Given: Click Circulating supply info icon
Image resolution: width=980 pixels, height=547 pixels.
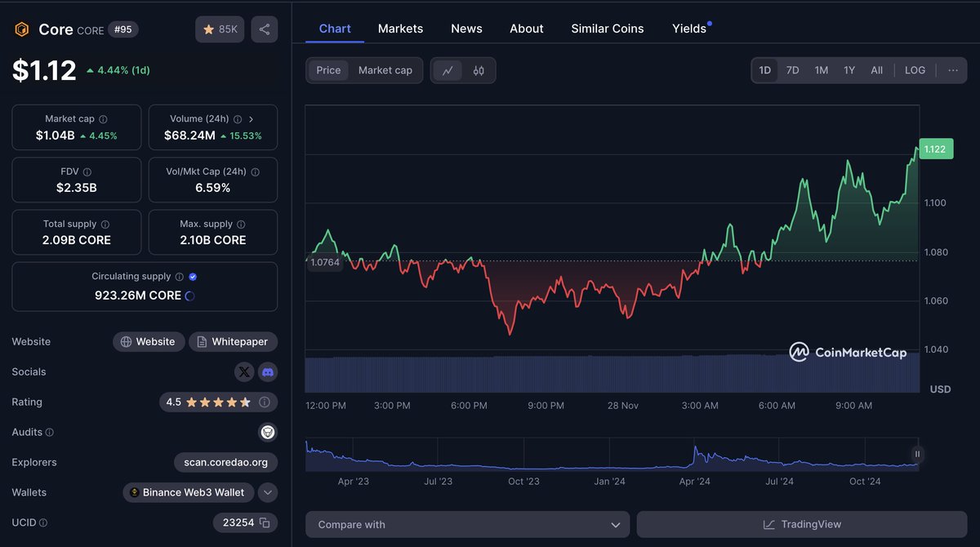Looking at the screenshot, I should [x=180, y=277].
